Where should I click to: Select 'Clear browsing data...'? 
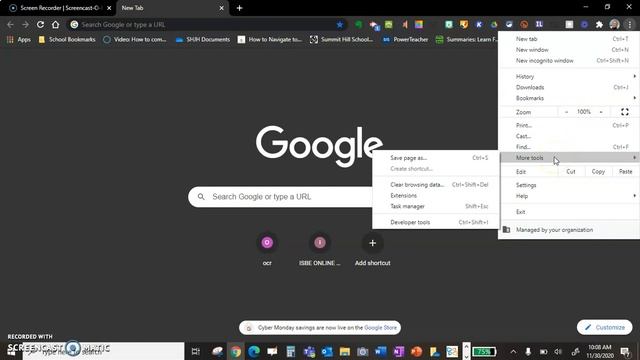coord(436,185)
